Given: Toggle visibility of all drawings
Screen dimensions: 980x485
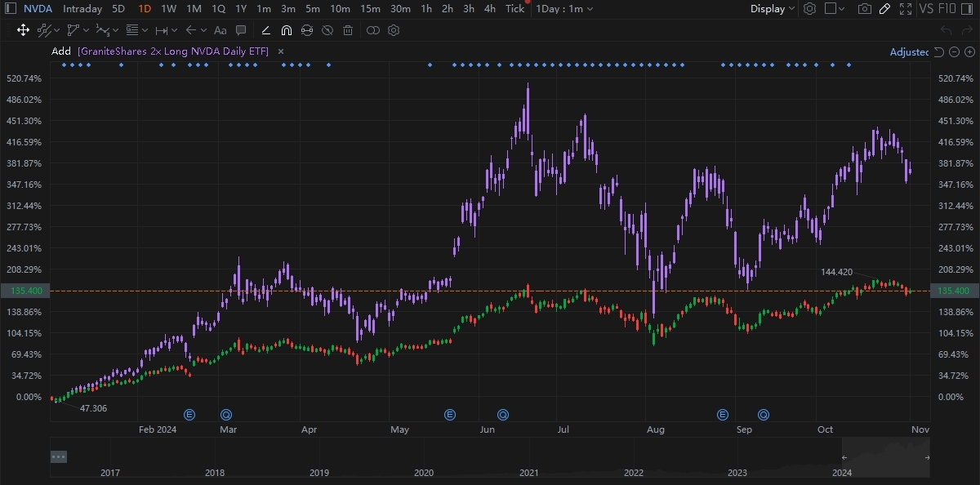Looking at the screenshot, I should 327,30.
